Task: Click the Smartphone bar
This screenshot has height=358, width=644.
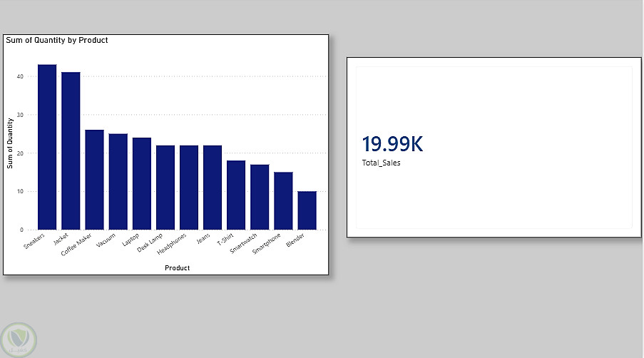Action: click(283, 201)
